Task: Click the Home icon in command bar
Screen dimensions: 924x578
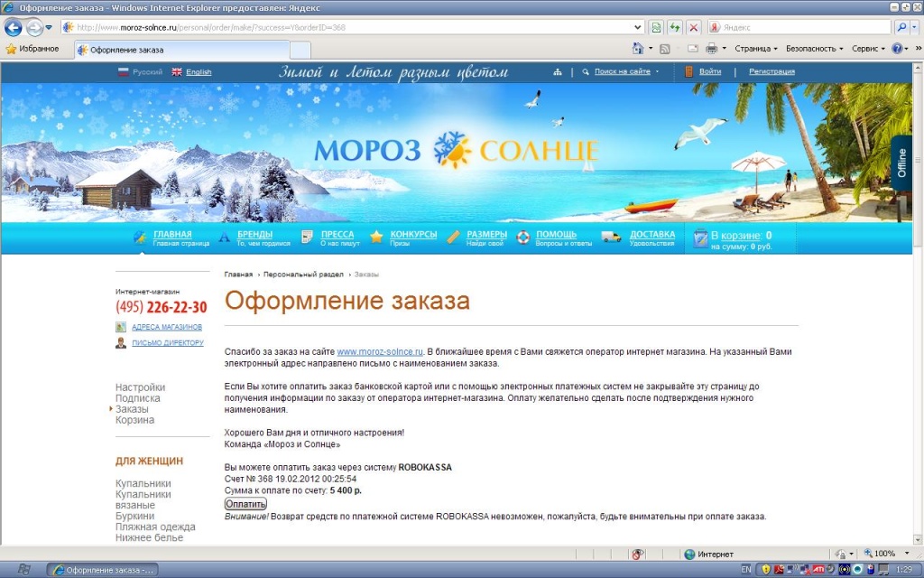Action: [x=638, y=49]
